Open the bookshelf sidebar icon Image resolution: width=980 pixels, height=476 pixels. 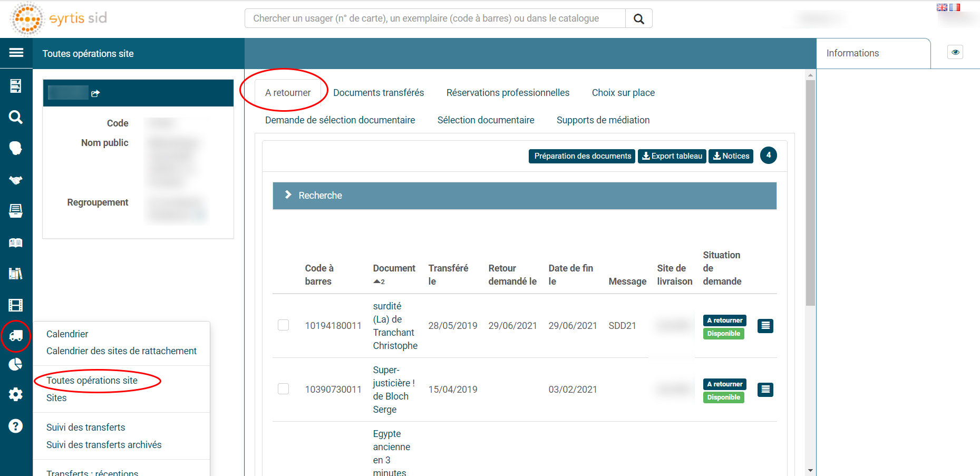pyautogui.click(x=16, y=274)
